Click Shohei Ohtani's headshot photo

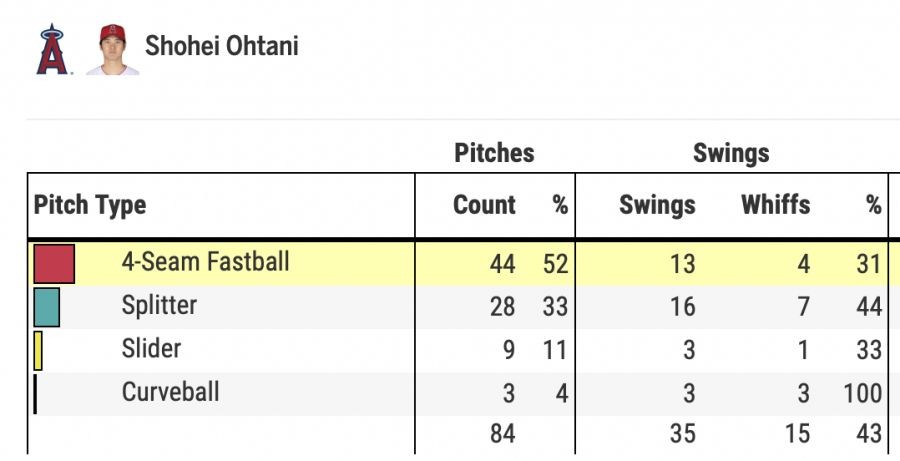coord(112,50)
